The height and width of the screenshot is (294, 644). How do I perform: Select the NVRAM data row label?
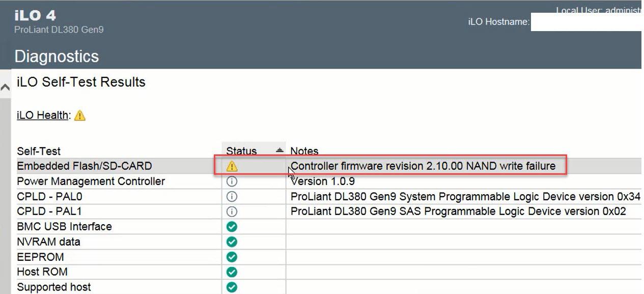[x=48, y=242]
